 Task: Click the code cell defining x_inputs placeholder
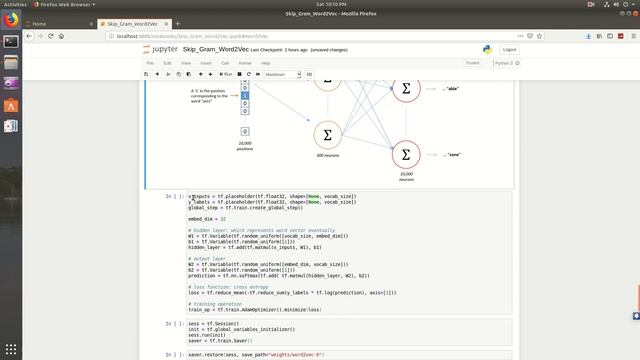pos(349,253)
